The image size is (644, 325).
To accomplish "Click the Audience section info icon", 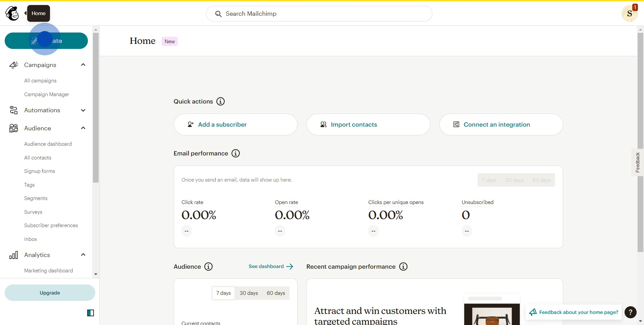I will 208,267.
